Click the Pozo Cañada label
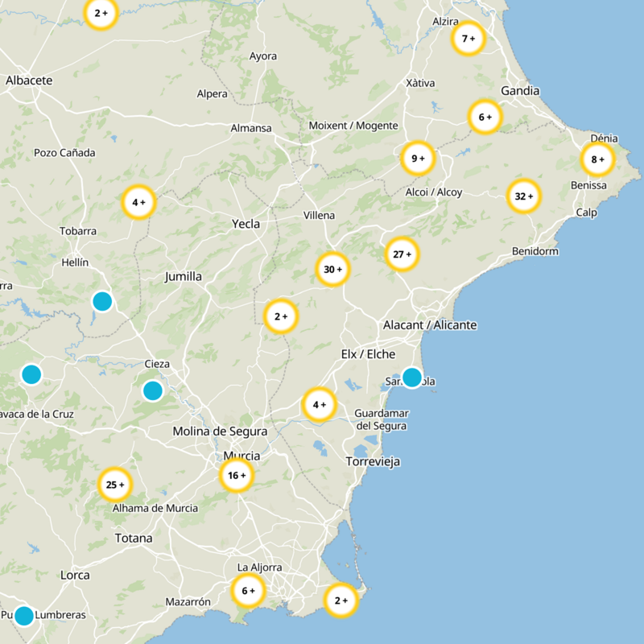Screen dimensions: 644x644 [64, 153]
